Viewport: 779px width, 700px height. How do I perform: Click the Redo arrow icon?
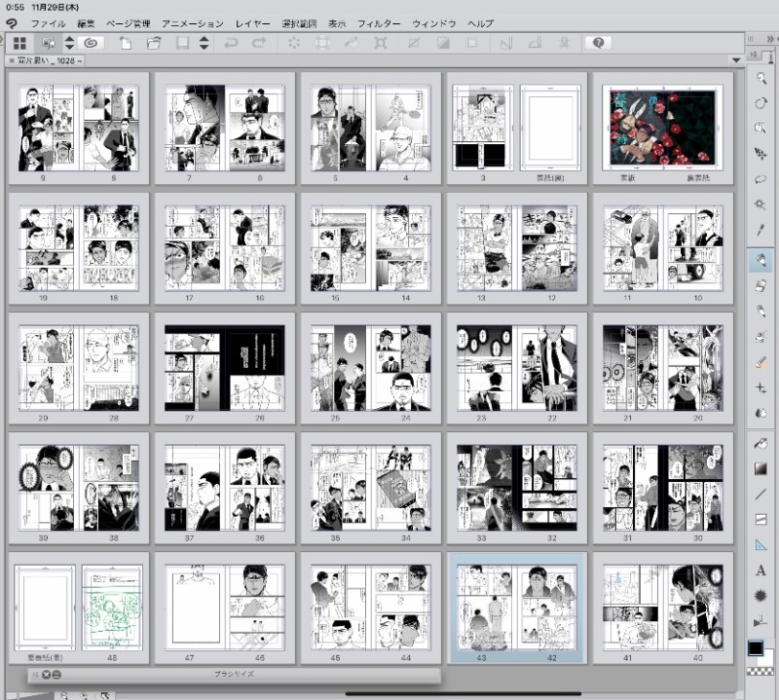coord(259,43)
